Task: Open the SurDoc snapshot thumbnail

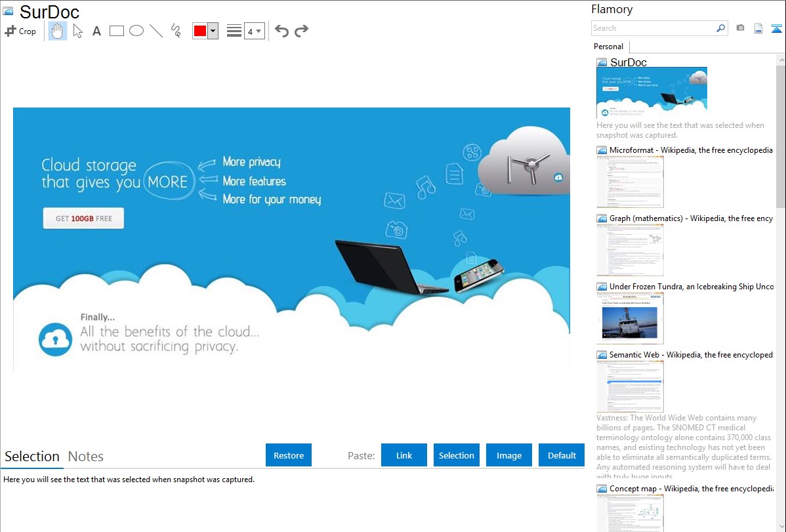Action: 652,92
